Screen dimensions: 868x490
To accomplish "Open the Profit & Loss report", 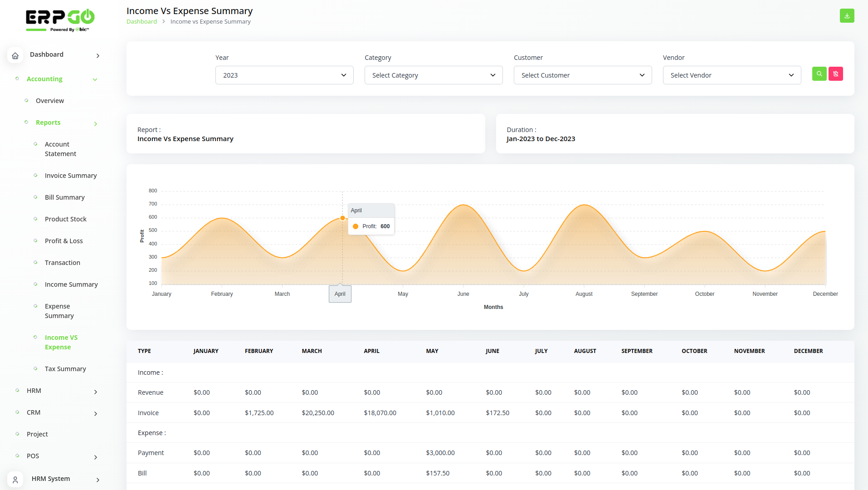I will coord(63,241).
